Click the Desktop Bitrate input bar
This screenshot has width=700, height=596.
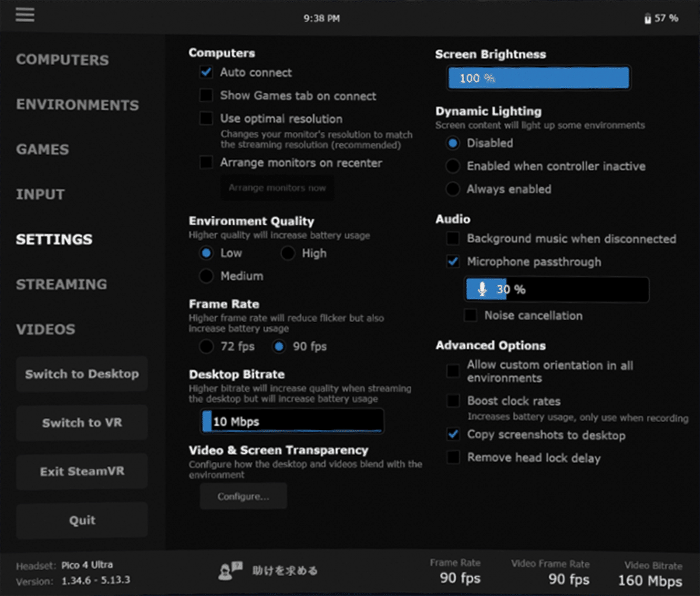(x=292, y=420)
